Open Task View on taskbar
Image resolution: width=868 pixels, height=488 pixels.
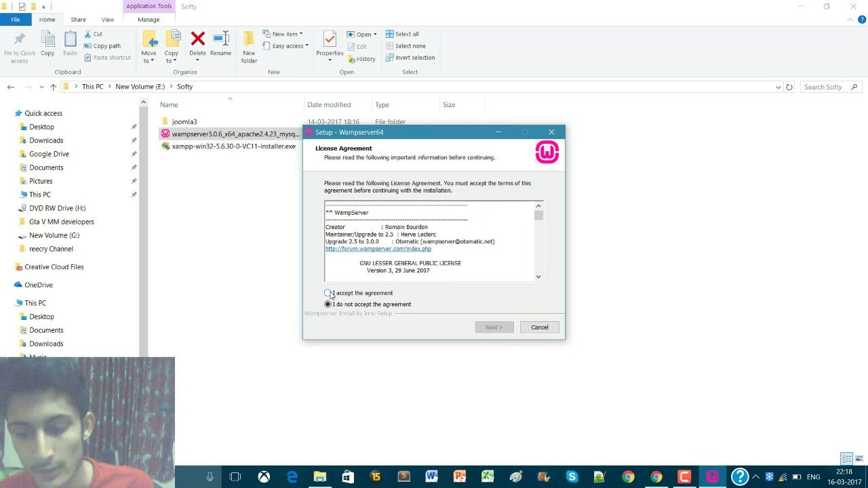pos(235,477)
